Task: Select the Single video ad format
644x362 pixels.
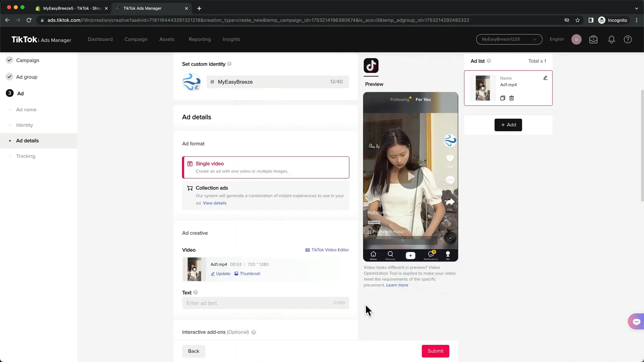Action: (266, 167)
